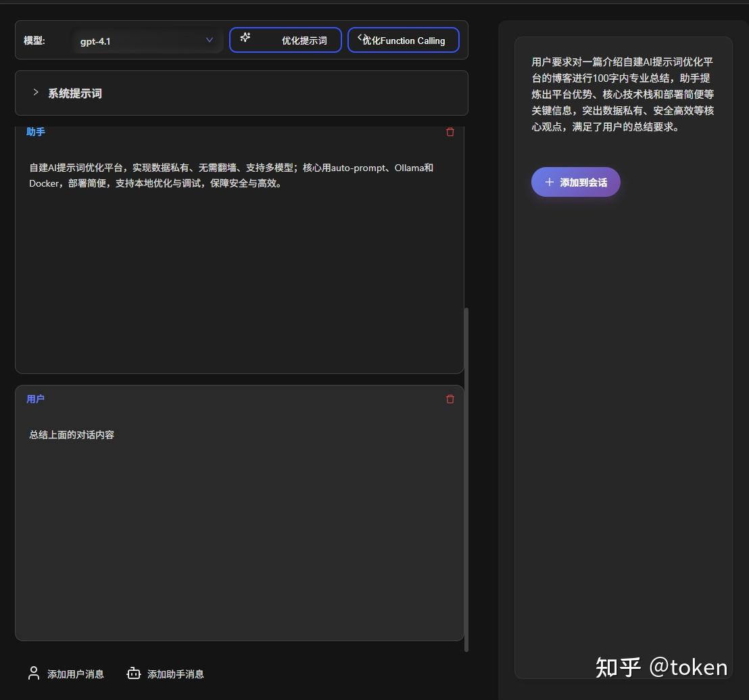Delete the 助手 message via its trash icon
This screenshot has width=749, height=700.
[450, 132]
